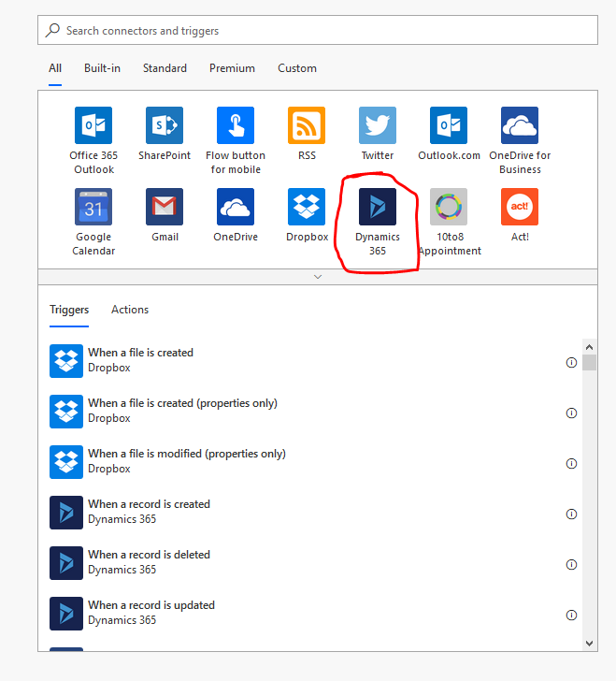The image size is (616, 681).
Task: Focus the Search connectors and triggers field
Action: [x=318, y=30]
